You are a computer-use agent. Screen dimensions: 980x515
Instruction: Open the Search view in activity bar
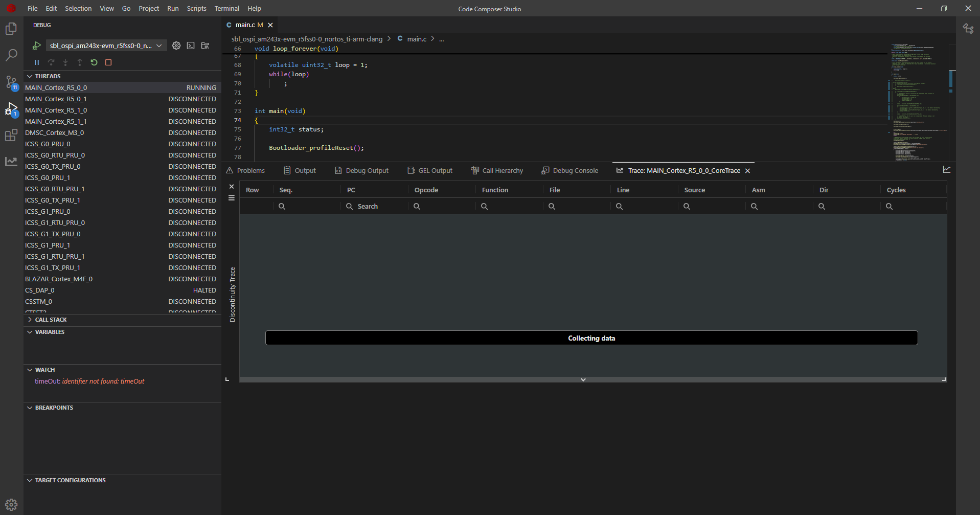tap(11, 55)
